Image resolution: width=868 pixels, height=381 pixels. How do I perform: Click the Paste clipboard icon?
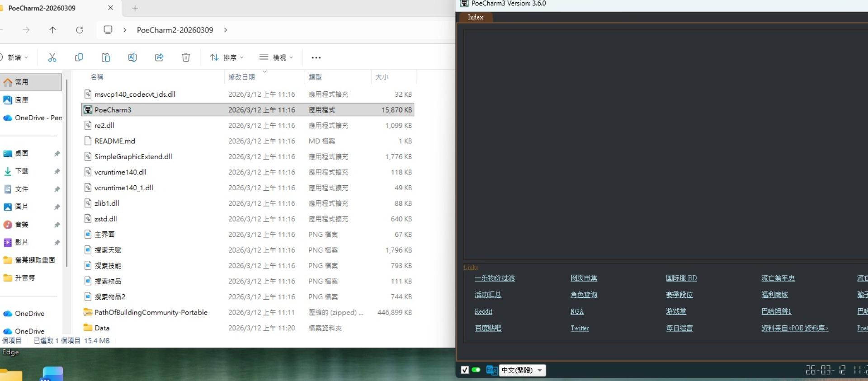(x=105, y=57)
